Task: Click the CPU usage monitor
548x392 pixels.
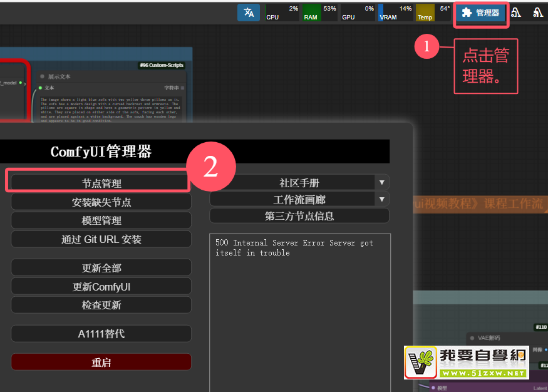Action: (282, 13)
